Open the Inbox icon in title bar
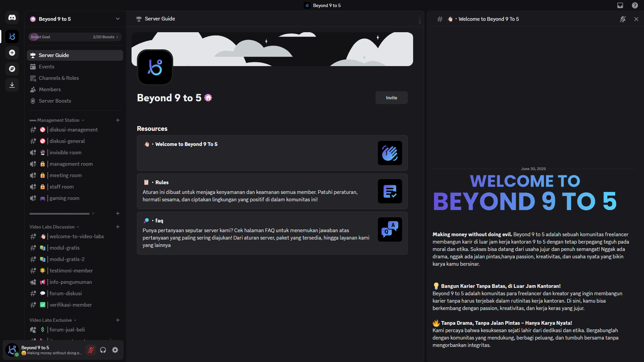Image resolution: width=644 pixels, height=362 pixels. pyautogui.click(x=620, y=5)
